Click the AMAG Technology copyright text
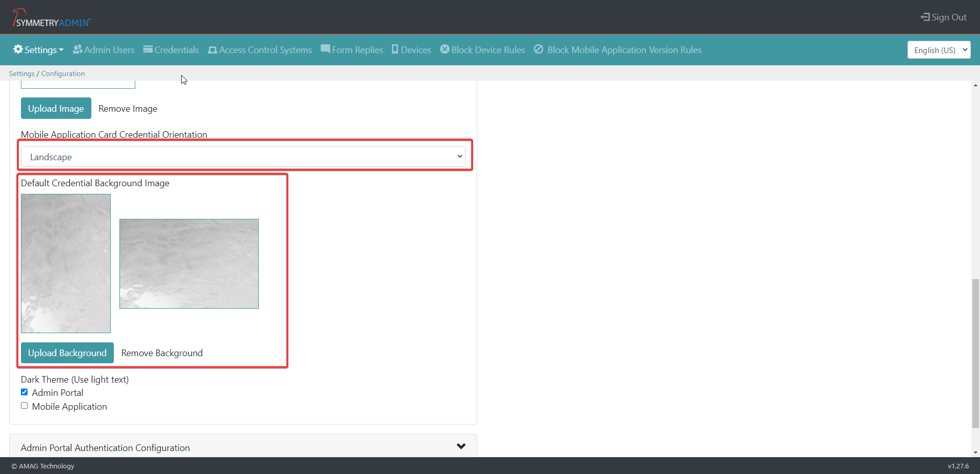This screenshot has width=980, height=474. pyautogui.click(x=43, y=466)
